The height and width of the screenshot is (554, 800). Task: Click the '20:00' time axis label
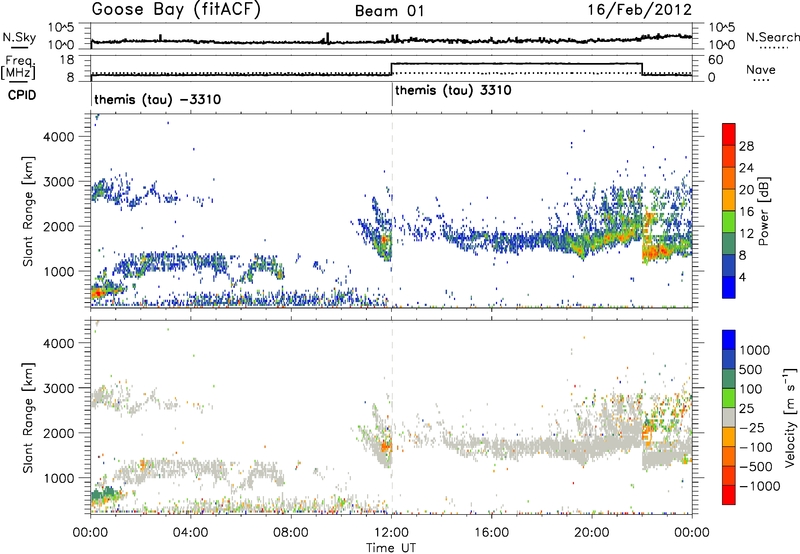coord(592,533)
